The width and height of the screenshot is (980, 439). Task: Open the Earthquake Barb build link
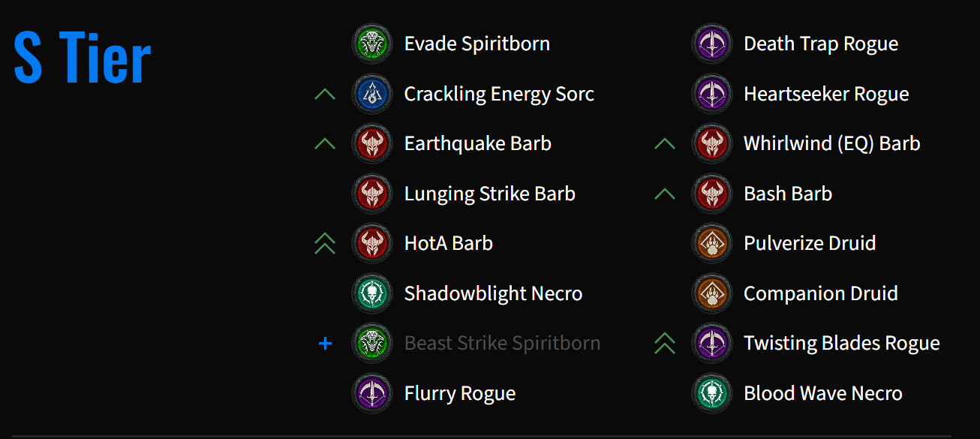478,143
